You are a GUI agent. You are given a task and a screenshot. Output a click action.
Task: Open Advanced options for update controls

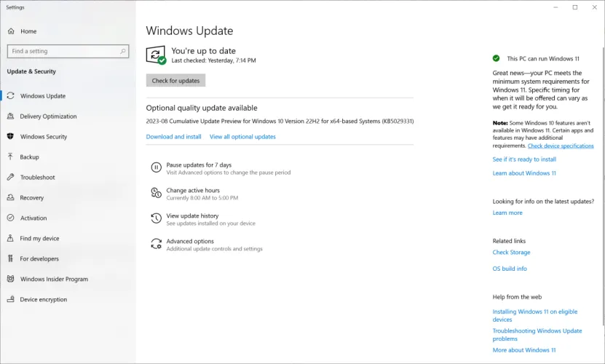190,241
